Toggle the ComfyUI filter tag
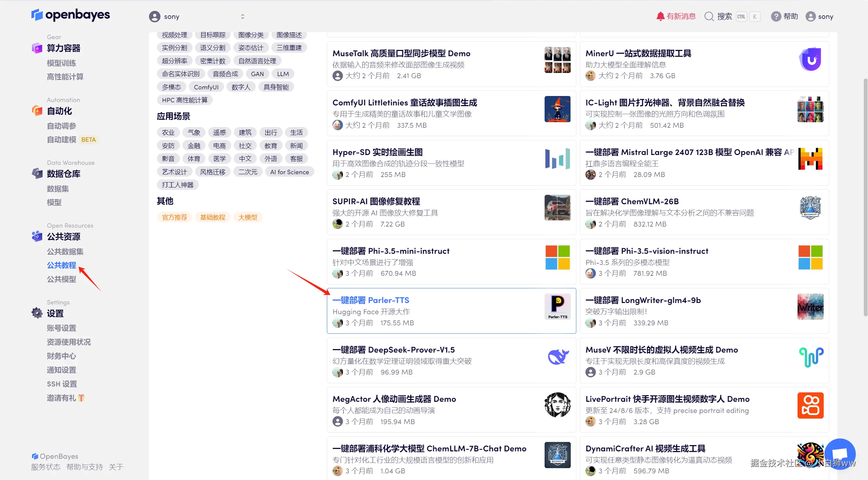This screenshot has width=868, height=480. tap(206, 87)
